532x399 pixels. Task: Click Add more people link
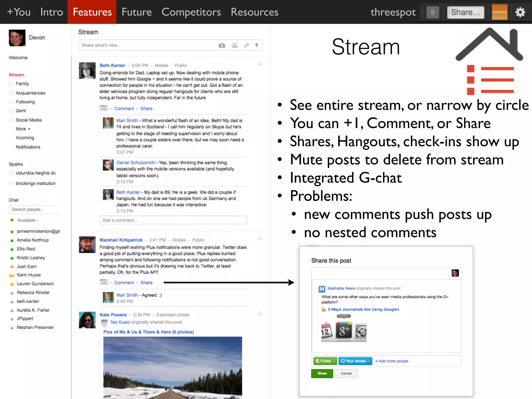pyautogui.click(x=392, y=361)
